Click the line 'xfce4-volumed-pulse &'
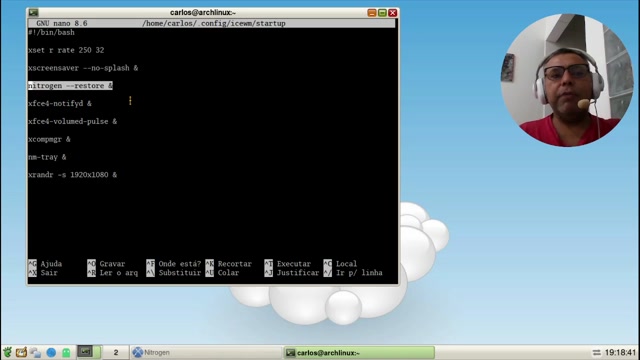 pos(73,121)
